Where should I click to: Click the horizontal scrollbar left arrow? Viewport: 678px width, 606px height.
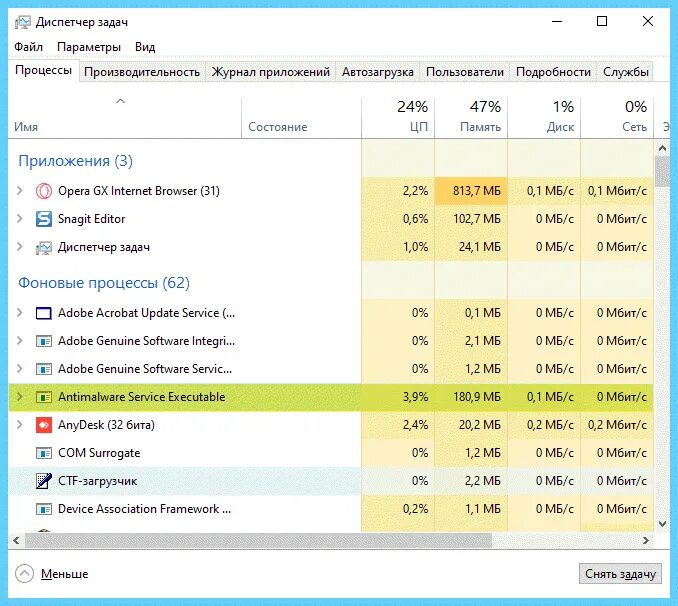point(16,540)
